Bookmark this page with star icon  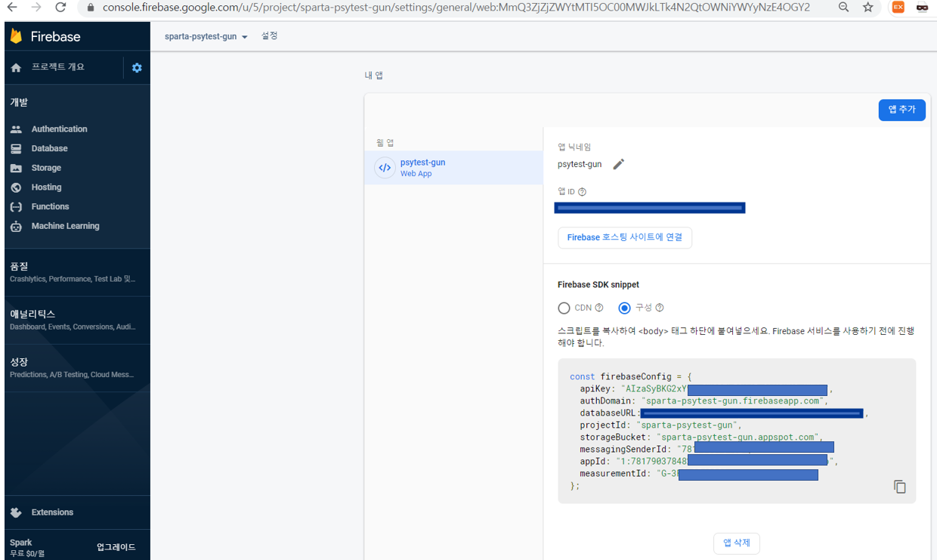click(867, 8)
